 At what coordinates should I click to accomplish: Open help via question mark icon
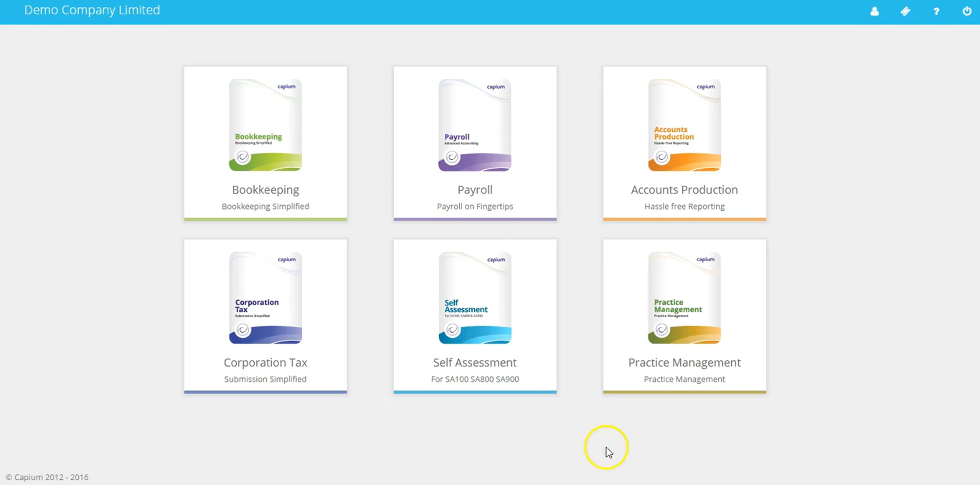pos(936,11)
